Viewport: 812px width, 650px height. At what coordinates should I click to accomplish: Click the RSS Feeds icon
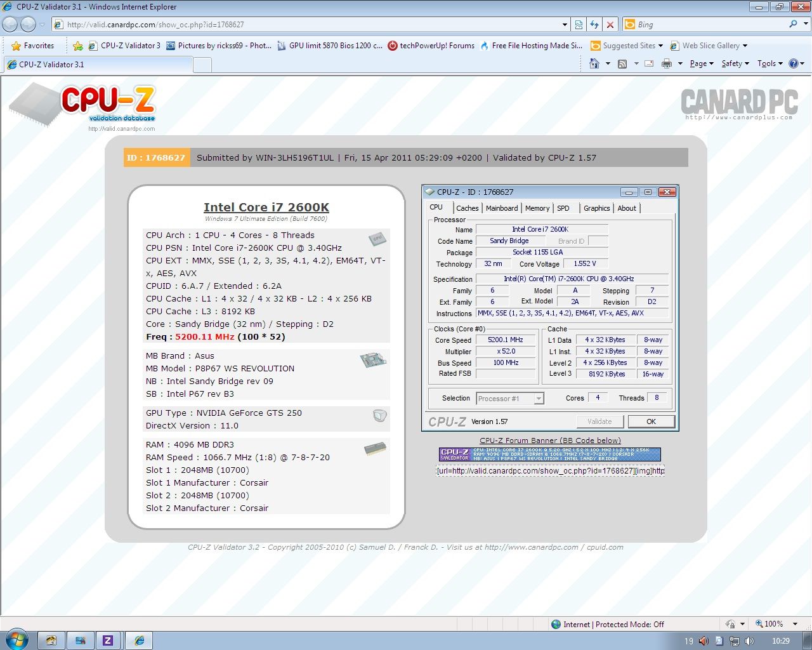622,63
